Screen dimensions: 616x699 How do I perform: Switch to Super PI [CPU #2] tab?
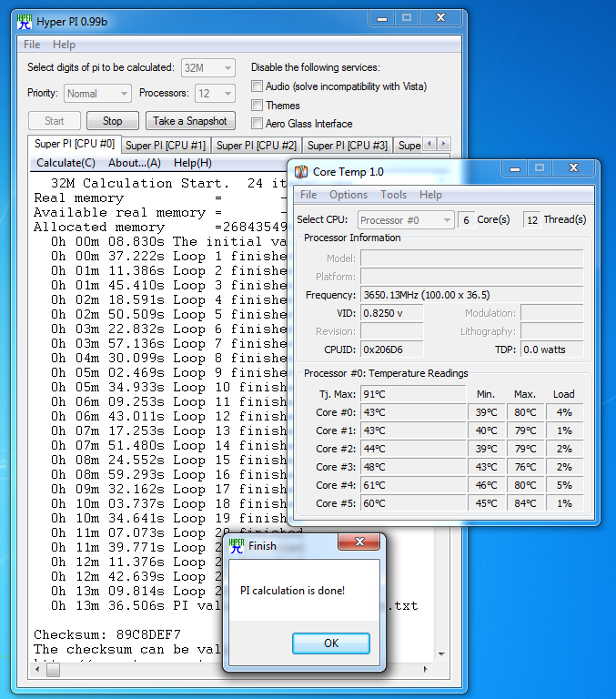pos(257,146)
